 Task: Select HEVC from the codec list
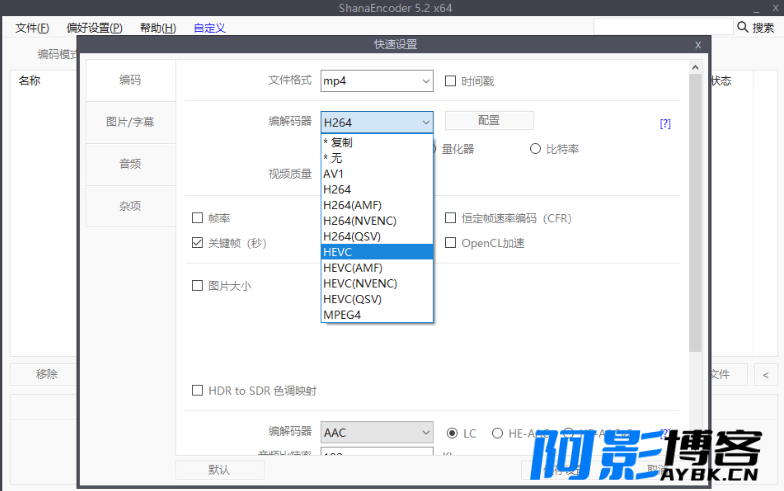pyautogui.click(x=377, y=252)
